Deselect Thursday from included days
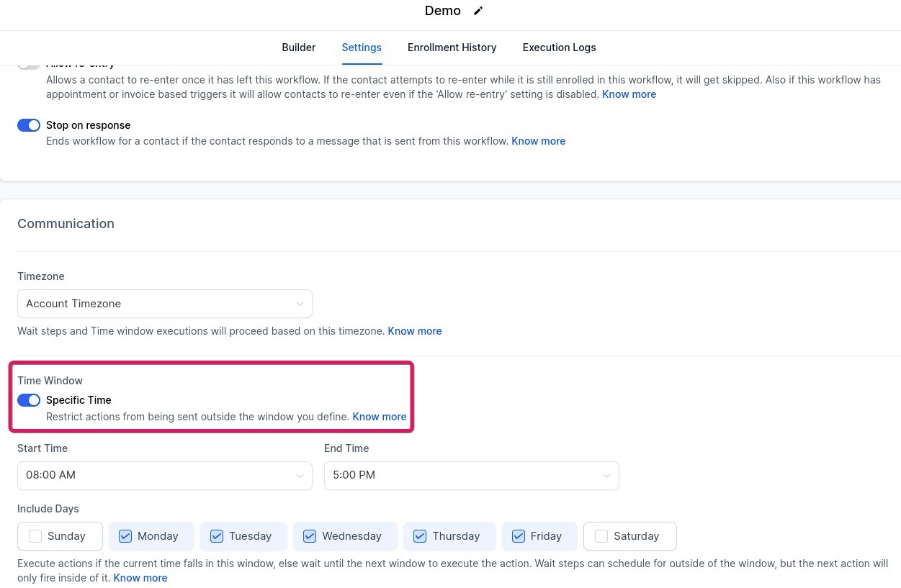Screen dimensions: 901x588 [420, 536]
